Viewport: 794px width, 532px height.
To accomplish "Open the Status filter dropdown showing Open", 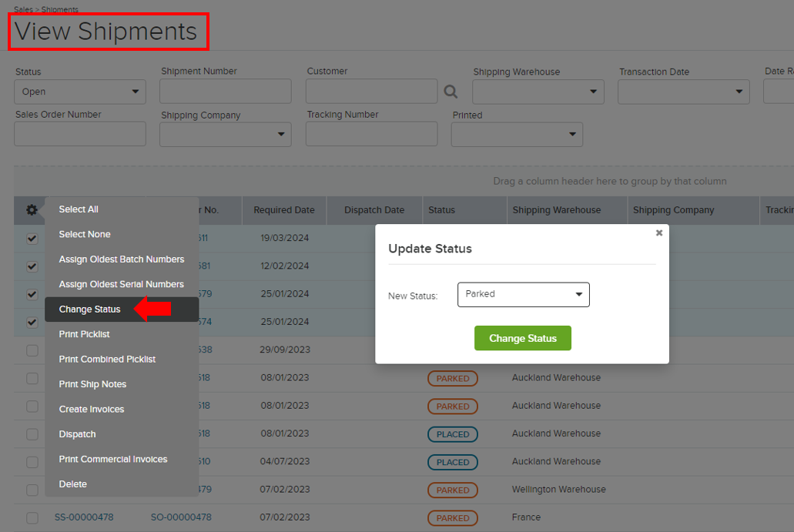I will (79, 91).
